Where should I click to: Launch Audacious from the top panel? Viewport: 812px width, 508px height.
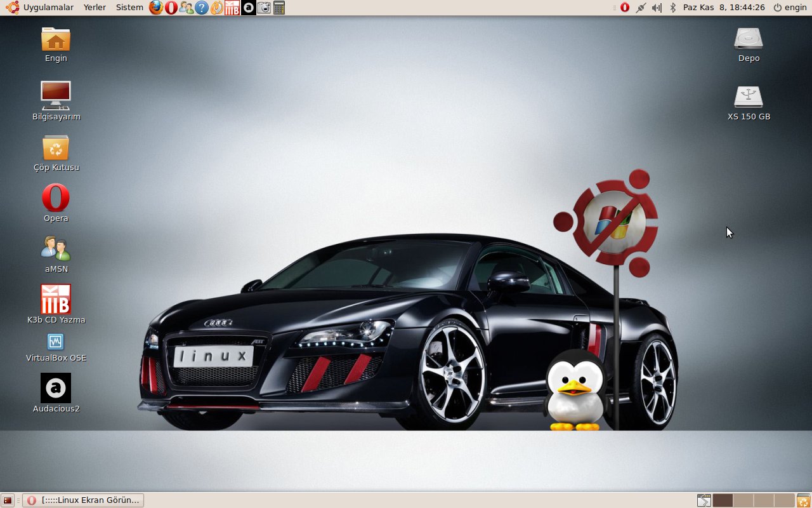[x=248, y=8]
